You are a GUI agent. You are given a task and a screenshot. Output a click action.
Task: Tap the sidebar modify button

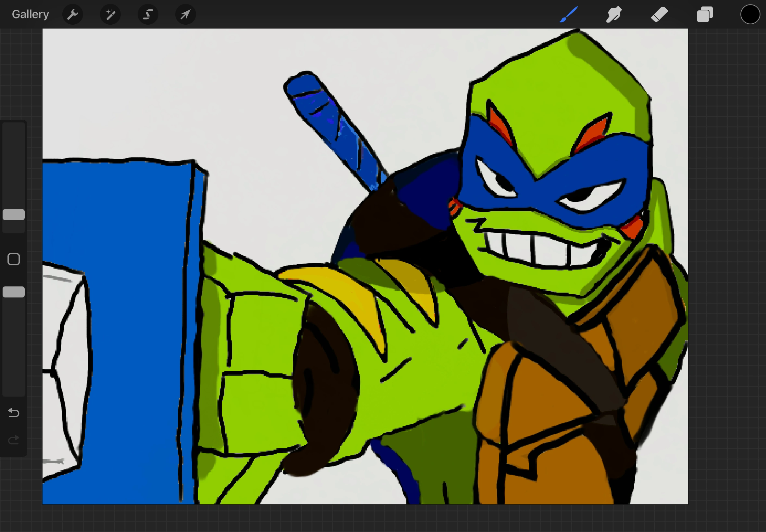(14, 259)
